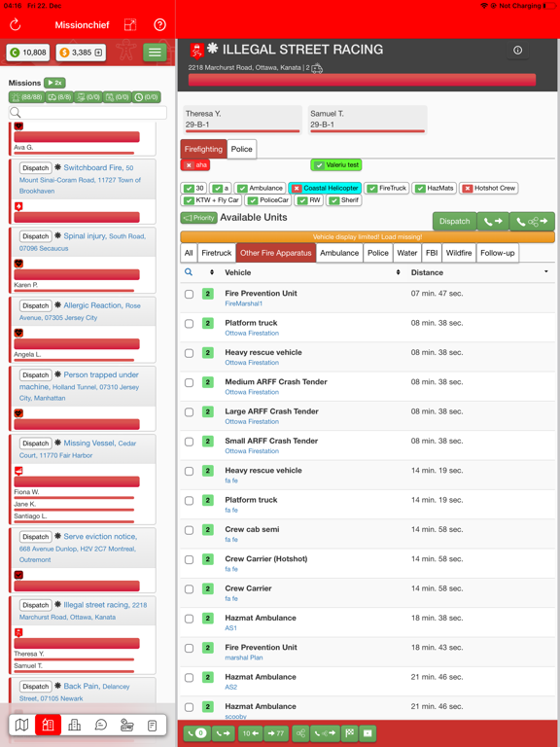The width and height of the screenshot is (560, 747).
Task: Toggle the 2x mission speed play button
Action: (54, 83)
